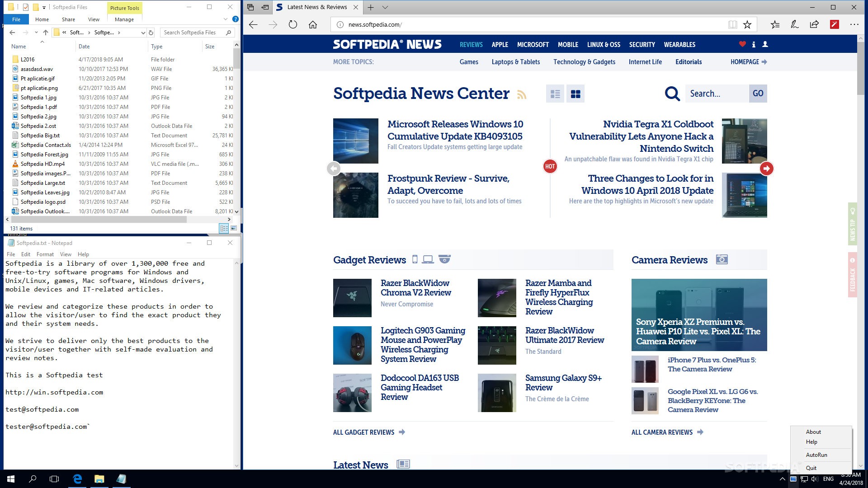Show hidden system tray icons chevron
Viewport: 868px width, 488px height.
click(x=782, y=479)
